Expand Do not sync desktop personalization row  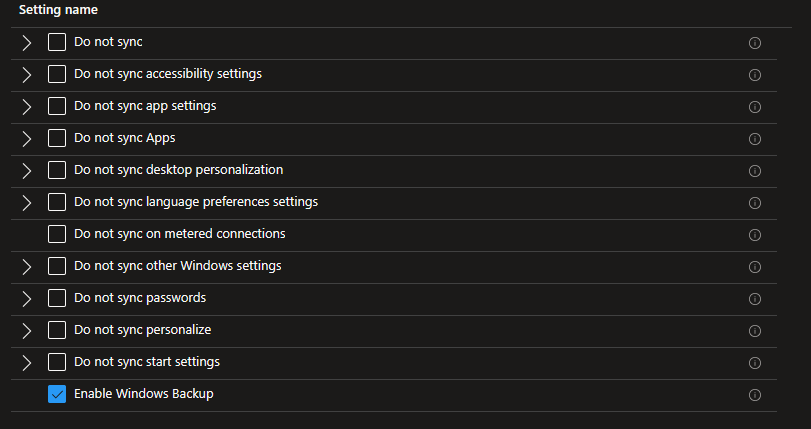27,170
